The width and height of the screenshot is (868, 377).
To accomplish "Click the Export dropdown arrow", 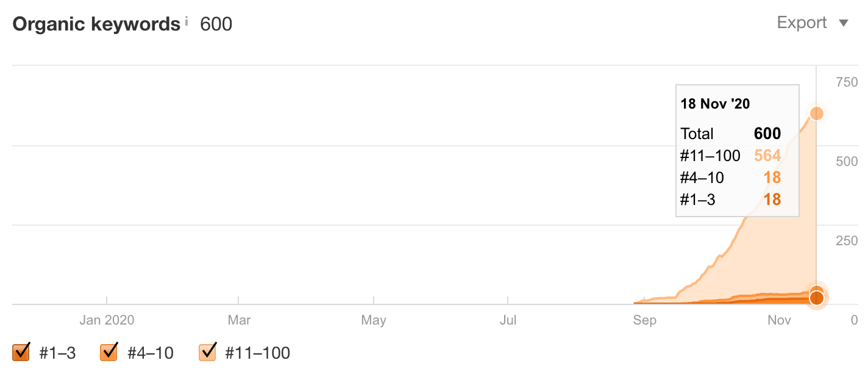I will (x=844, y=24).
